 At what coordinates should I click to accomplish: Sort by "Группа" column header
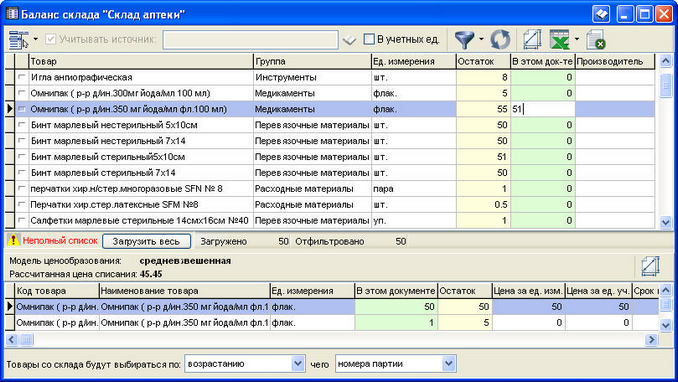[312, 61]
